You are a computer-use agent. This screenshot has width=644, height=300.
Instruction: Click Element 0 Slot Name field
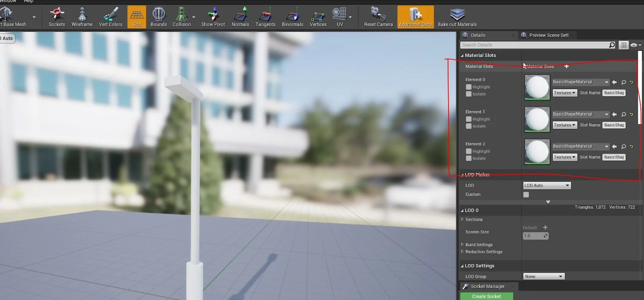pos(614,93)
